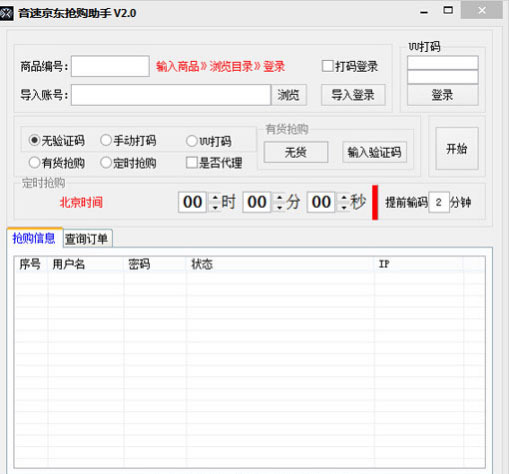Screen dimensions: 509x474
Task: Click the seconds value field showing 00
Action: (x=322, y=202)
